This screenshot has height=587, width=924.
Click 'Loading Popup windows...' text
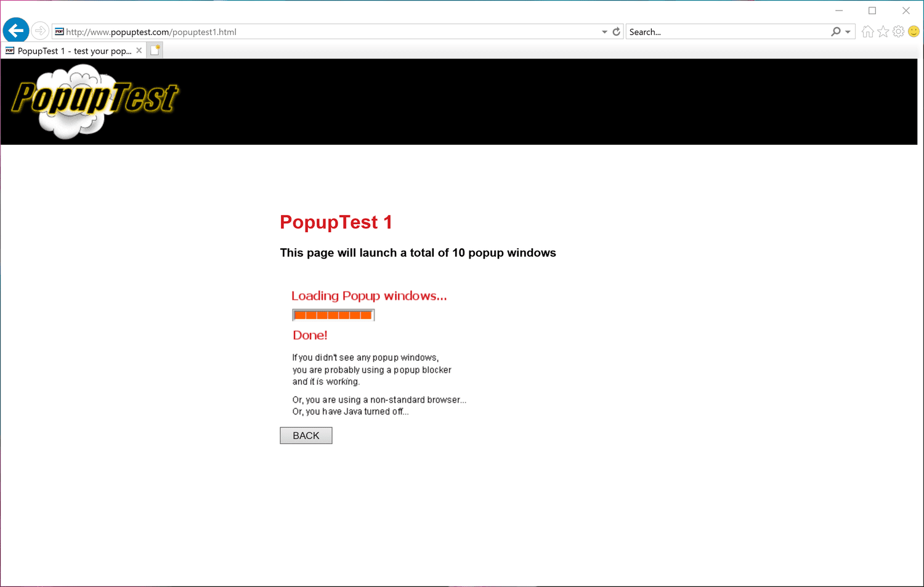pos(369,296)
